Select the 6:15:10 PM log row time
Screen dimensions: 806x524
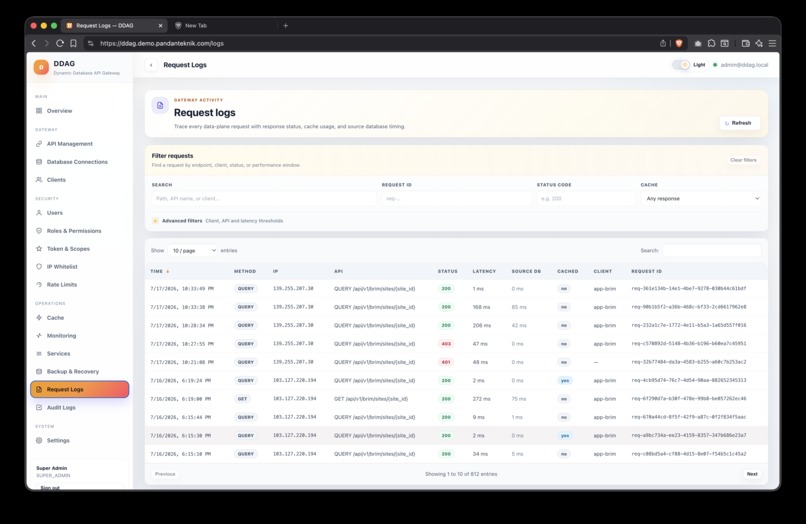180,454
